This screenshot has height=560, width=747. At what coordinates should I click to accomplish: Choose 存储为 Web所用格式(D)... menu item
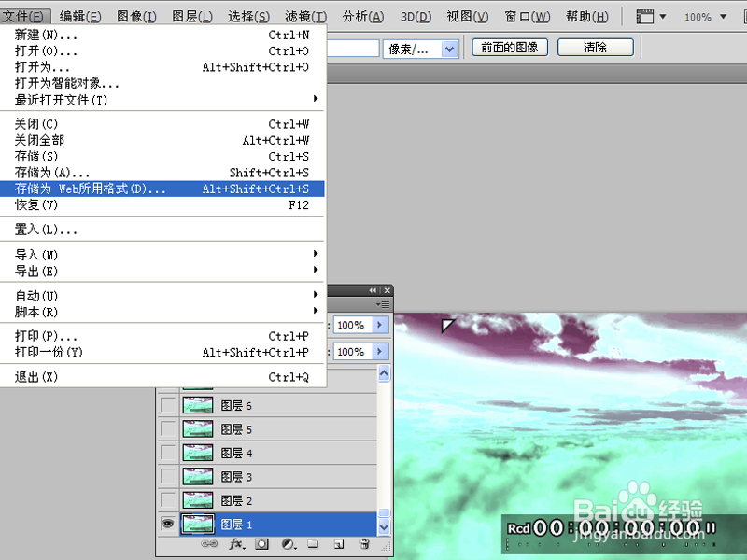coord(162,189)
